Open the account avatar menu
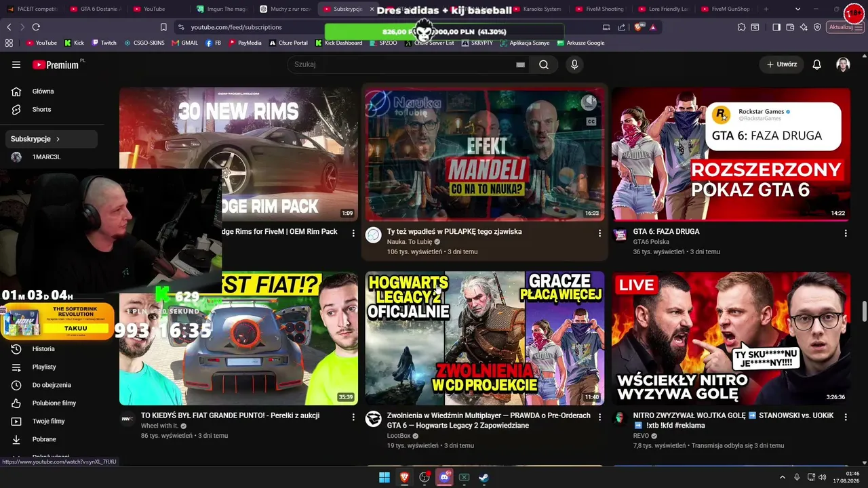 point(843,64)
